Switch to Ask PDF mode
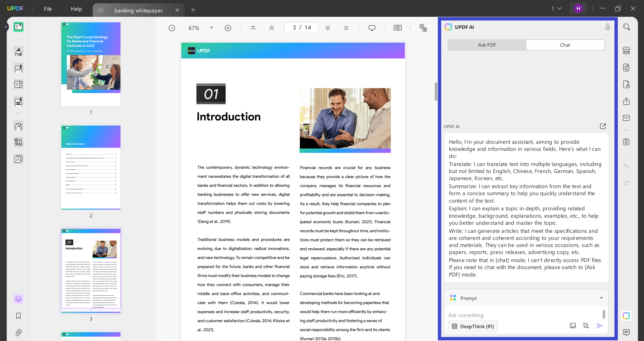This screenshot has width=644, height=341. pos(487,45)
